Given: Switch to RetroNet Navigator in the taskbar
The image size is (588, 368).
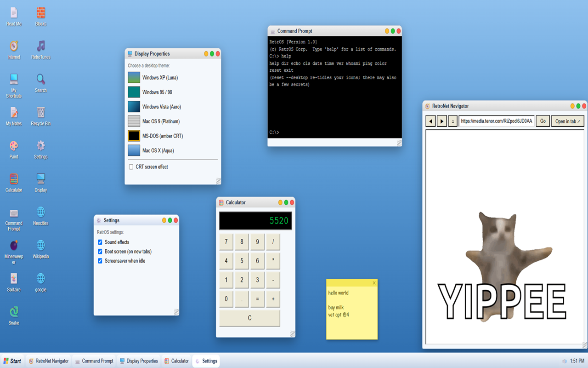Looking at the screenshot, I should click(49, 361).
